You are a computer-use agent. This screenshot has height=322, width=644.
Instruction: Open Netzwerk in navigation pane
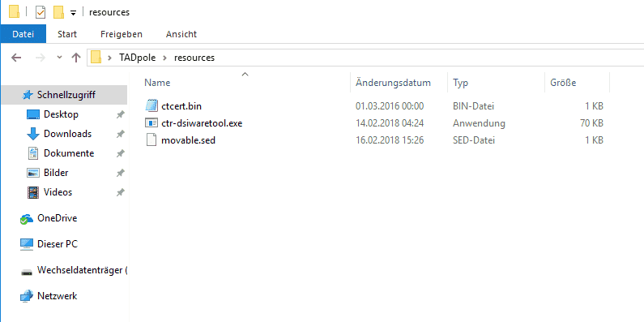[x=57, y=296]
